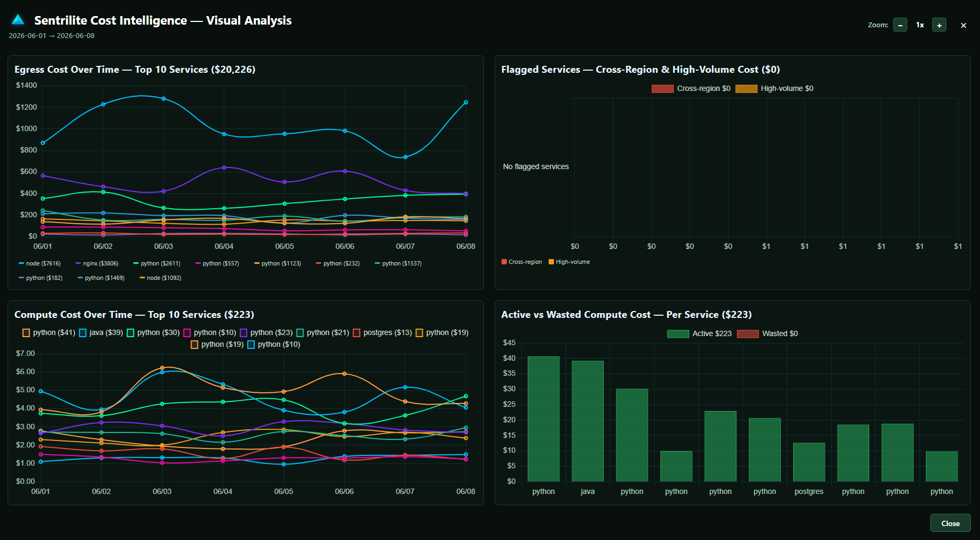Click the java axis label under the bar

[588, 491]
